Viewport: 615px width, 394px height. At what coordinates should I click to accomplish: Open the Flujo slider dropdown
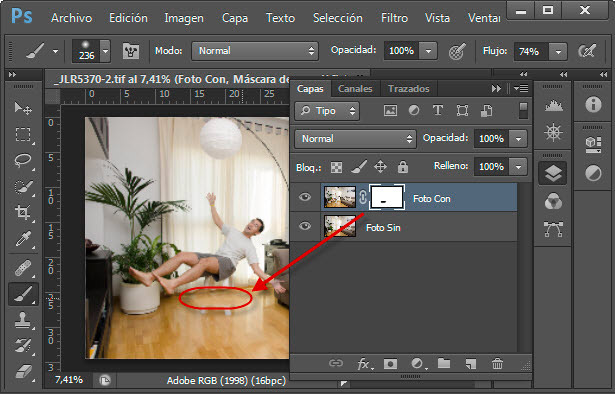(558, 51)
